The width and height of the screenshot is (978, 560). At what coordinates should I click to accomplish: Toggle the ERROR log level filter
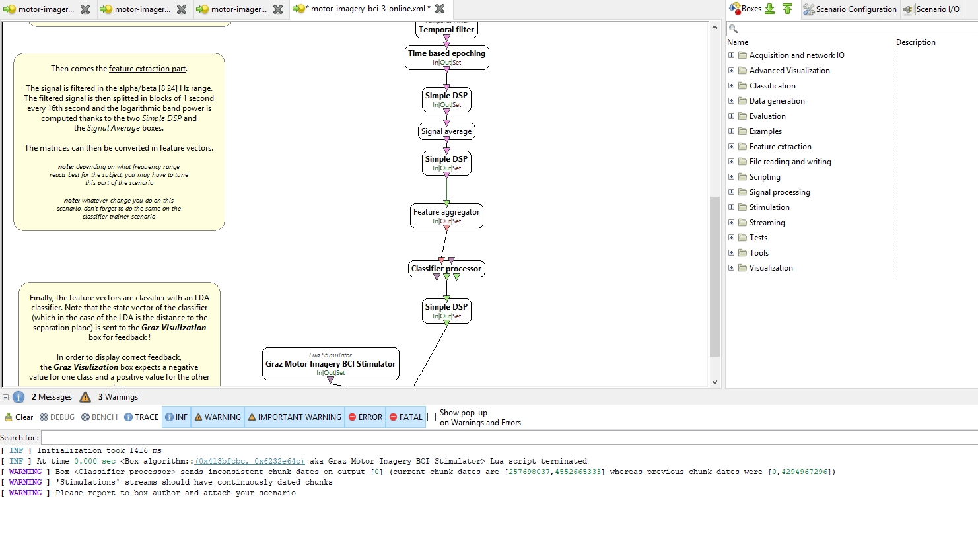click(x=365, y=417)
